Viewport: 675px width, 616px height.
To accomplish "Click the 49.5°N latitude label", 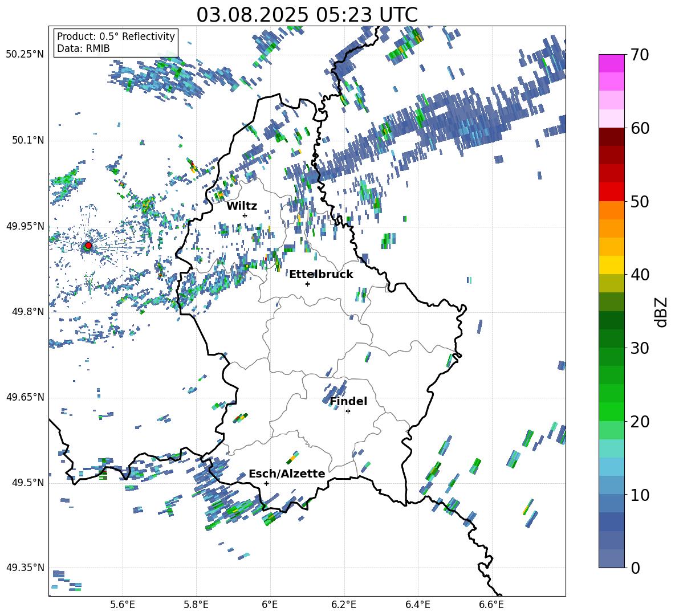I will pyautogui.click(x=27, y=483).
